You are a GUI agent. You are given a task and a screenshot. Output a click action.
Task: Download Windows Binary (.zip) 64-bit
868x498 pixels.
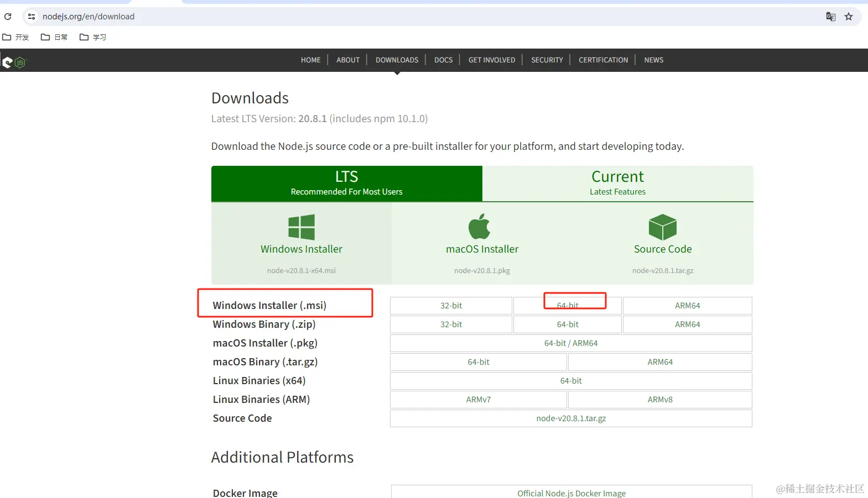coord(568,324)
